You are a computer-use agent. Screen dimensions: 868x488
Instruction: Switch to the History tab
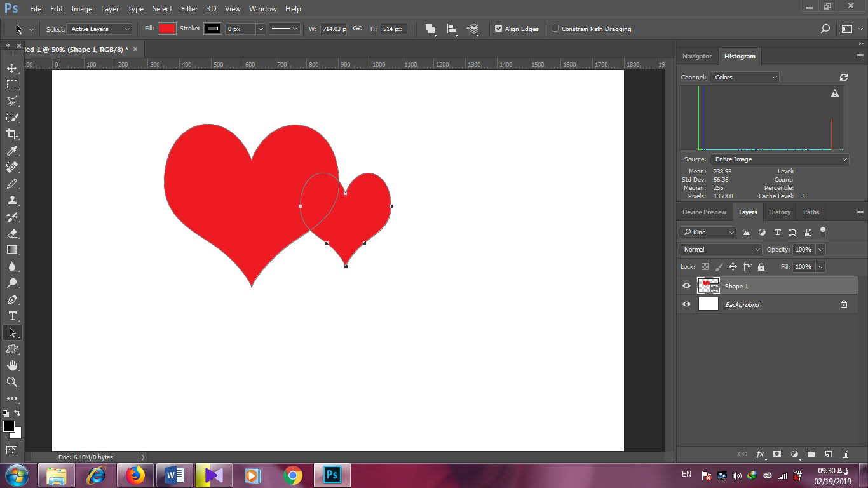(x=780, y=212)
